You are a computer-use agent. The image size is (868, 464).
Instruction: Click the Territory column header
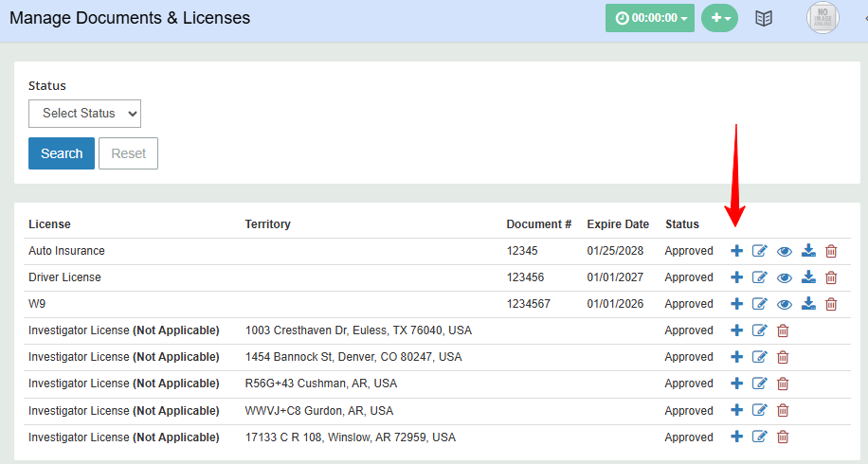[x=268, y=224]
